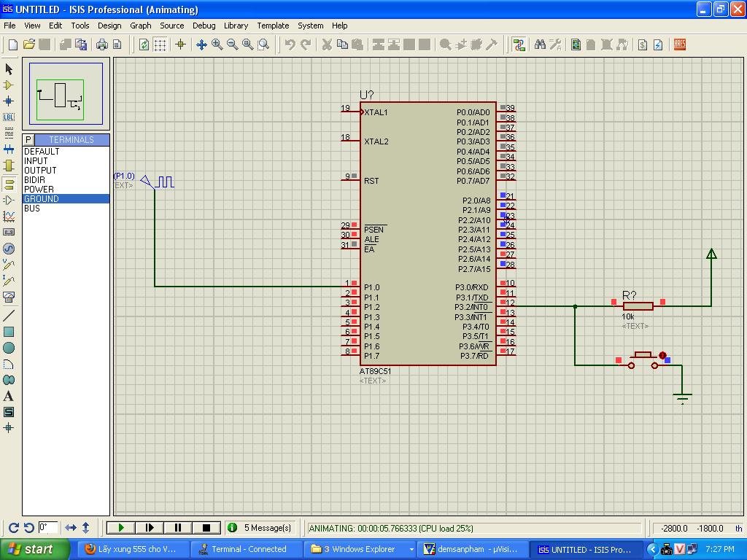Screen dimensions: 747x560
Task: Click the X-mirror horizontal flip icon
Action: [x=71, y=528]
